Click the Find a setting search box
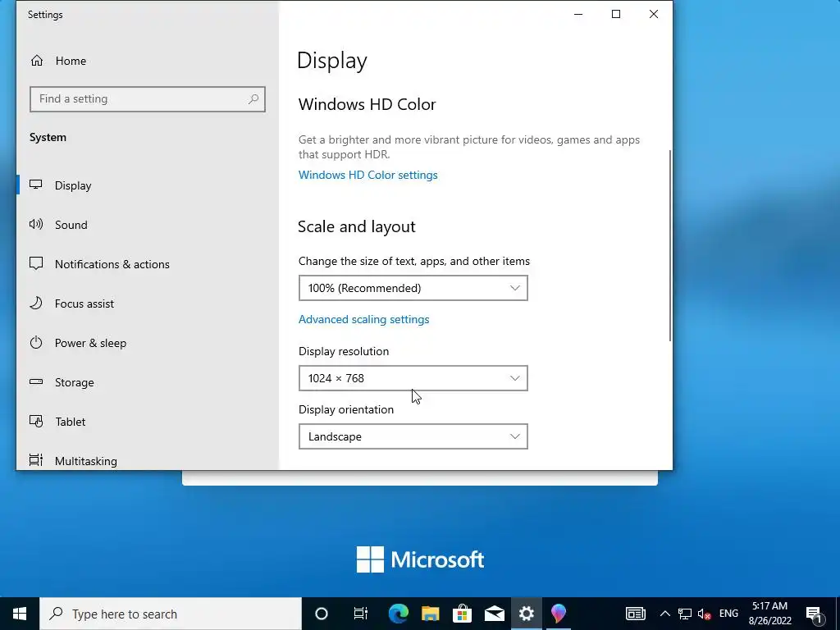840x630 pixels. 148,99
